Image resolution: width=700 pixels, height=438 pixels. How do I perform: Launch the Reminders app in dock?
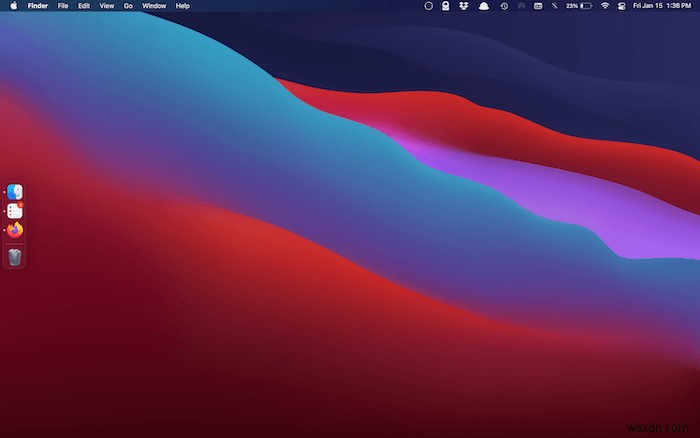click(15, 211)
